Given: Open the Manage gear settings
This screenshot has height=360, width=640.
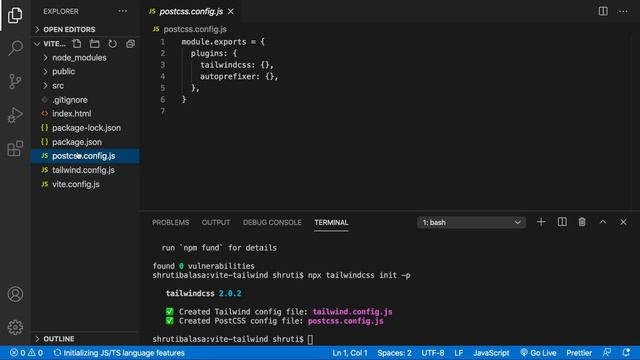Looking at the screenshot, I should 15,327.
